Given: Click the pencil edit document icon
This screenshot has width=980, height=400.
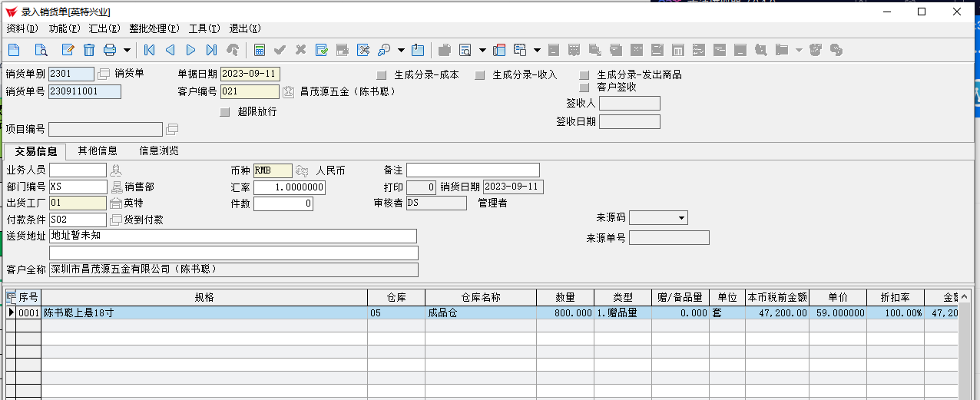Looking at the screenshot, I should (68, 51).
